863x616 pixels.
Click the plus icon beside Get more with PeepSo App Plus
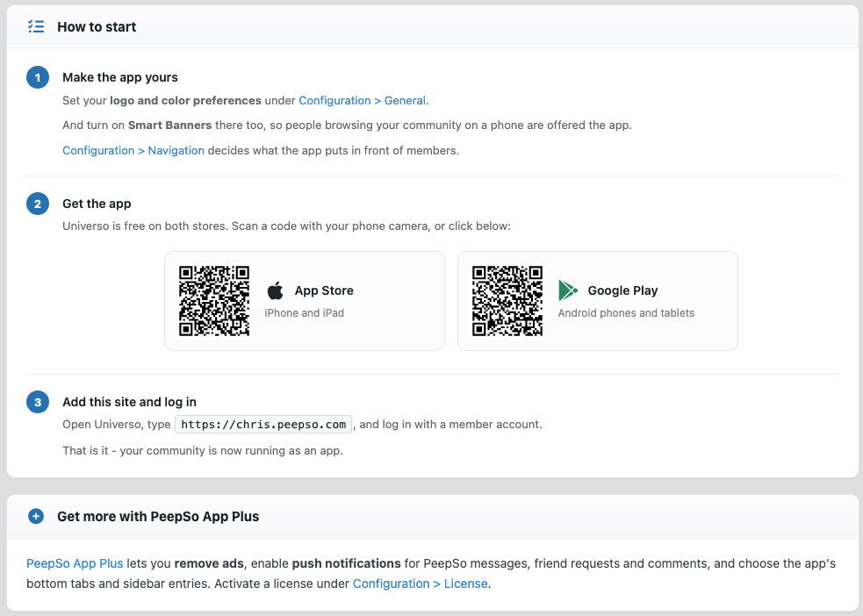[36, 517]
